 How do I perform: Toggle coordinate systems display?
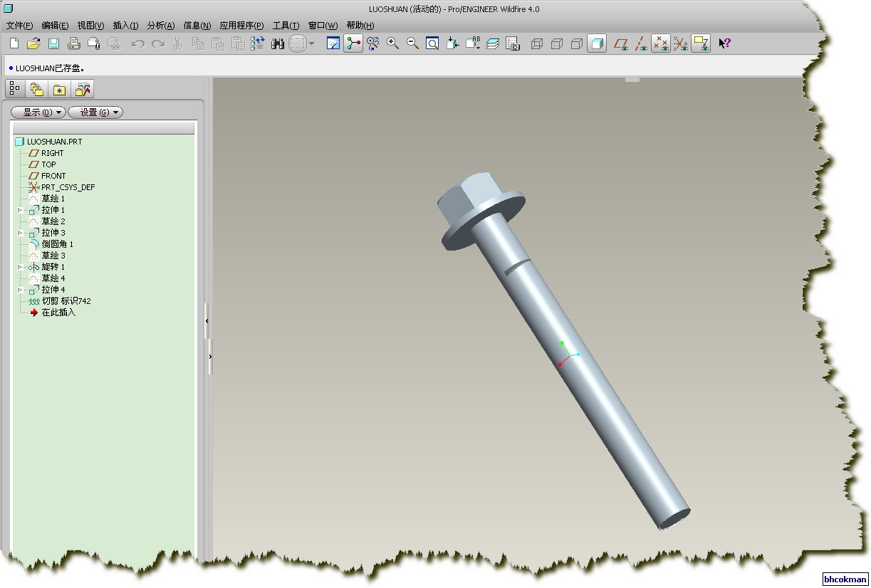coord(681,43)
